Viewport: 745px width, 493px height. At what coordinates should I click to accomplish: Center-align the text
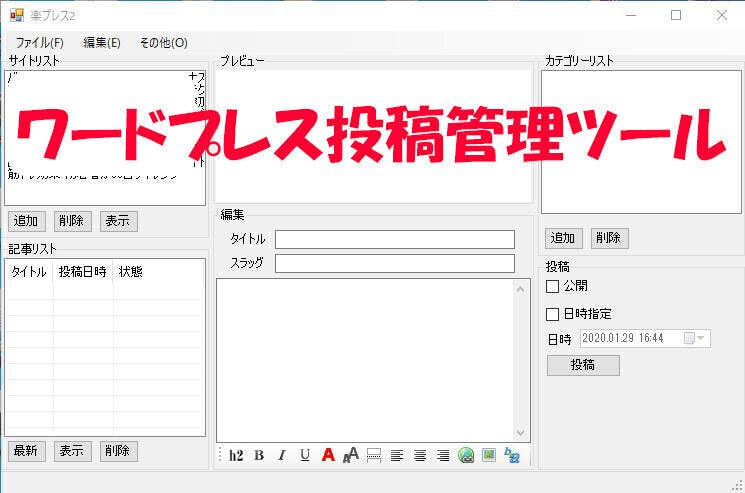[420, 456]
